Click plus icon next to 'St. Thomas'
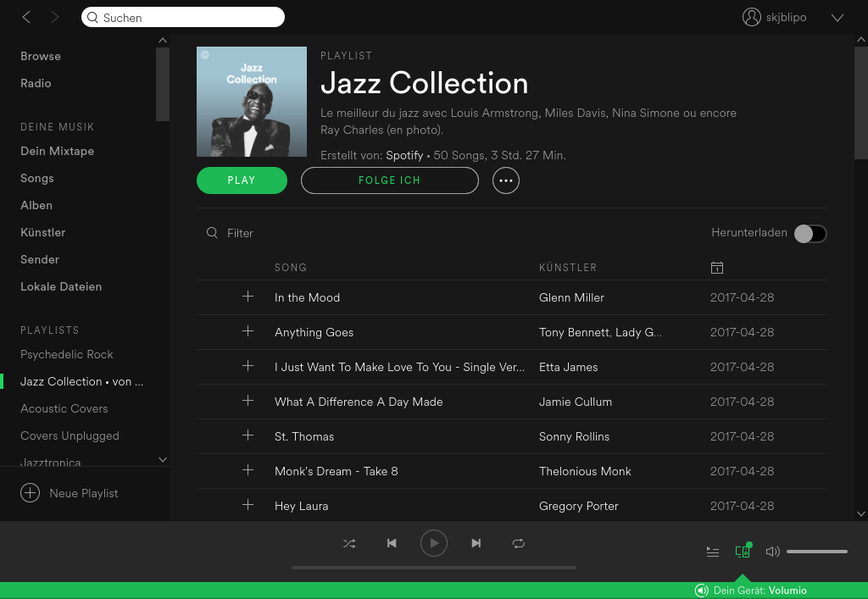Image resolution: width=868 pixels, height=599 pixels. coord(248,435)
